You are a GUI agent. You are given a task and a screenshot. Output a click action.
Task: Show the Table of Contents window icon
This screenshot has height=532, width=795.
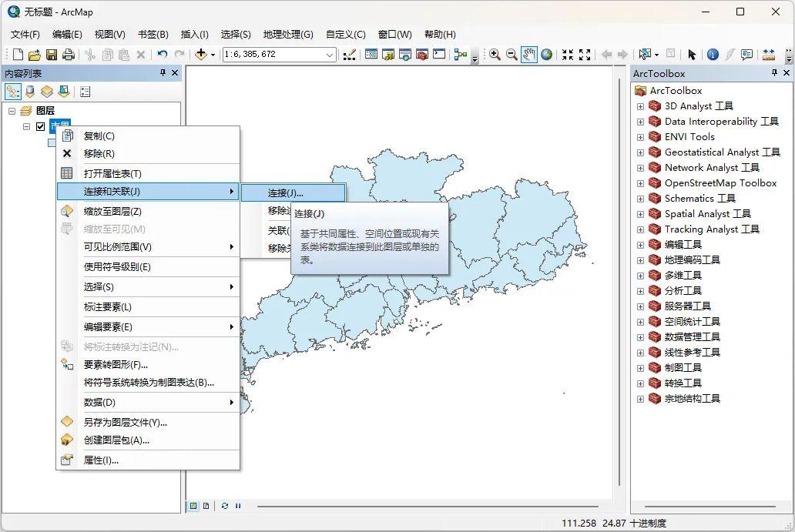pyautogui.click(x=371, y=54)
